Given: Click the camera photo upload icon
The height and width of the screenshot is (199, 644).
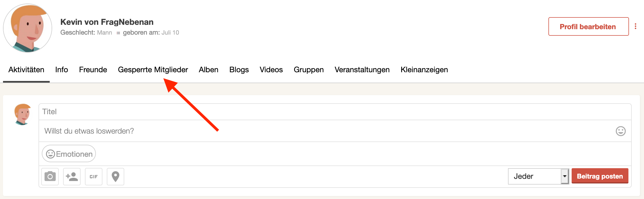Looking at the screenshot, I should click(x=50, y=177).
